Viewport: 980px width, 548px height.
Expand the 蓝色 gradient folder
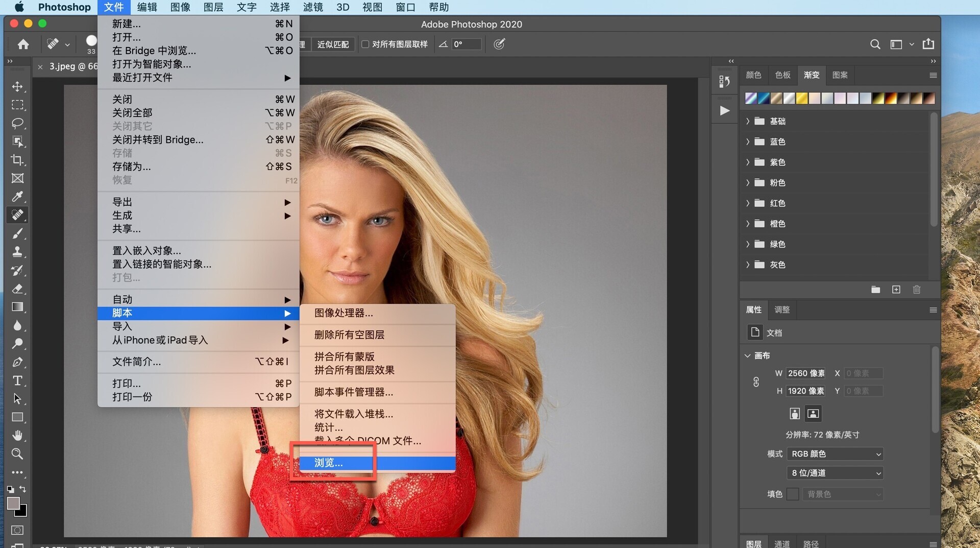748,141
